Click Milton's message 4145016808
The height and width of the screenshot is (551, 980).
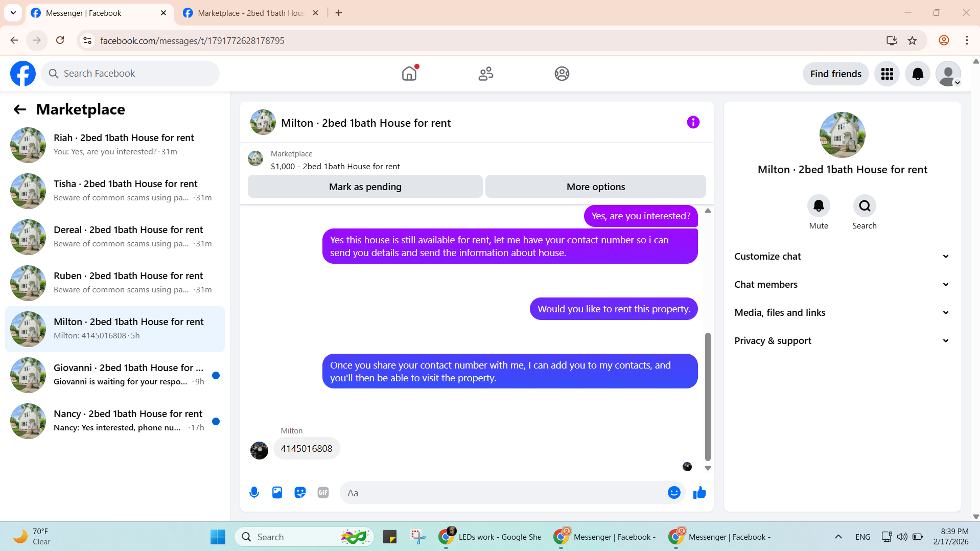pyautogui.click(x=307, y=448)
